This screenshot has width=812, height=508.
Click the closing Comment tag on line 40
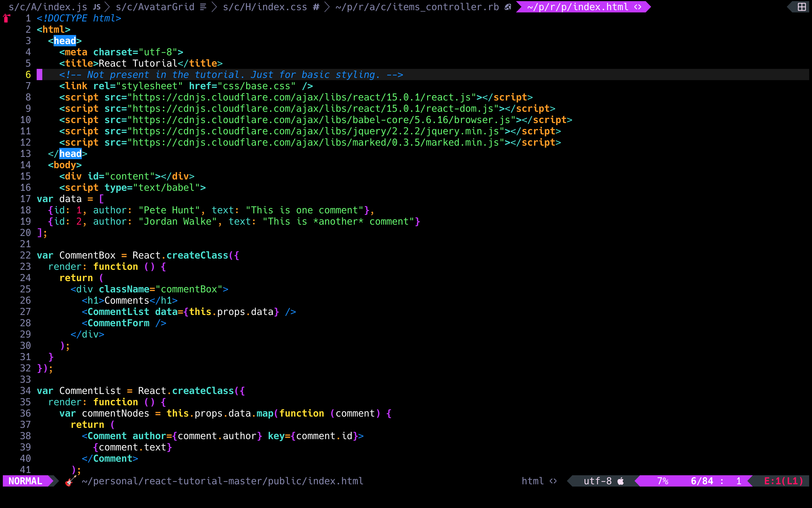tap(110, 458)
